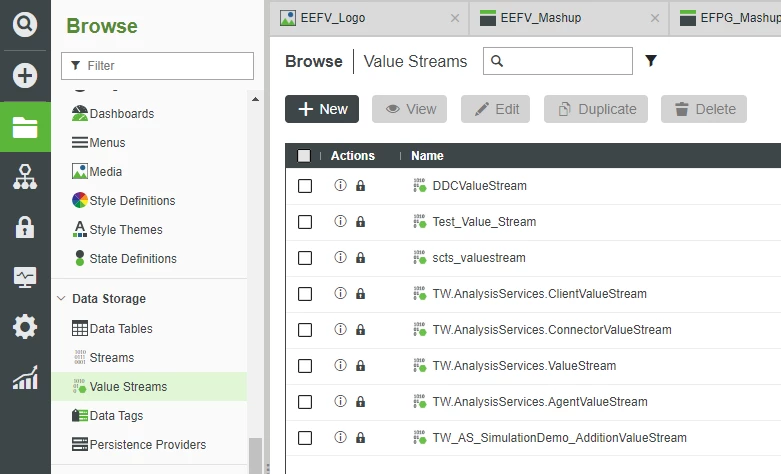Viewport: 781px width, 474px height.
Task: Open the Settings gear sidebar icon
Action: (x=25, y=327)
